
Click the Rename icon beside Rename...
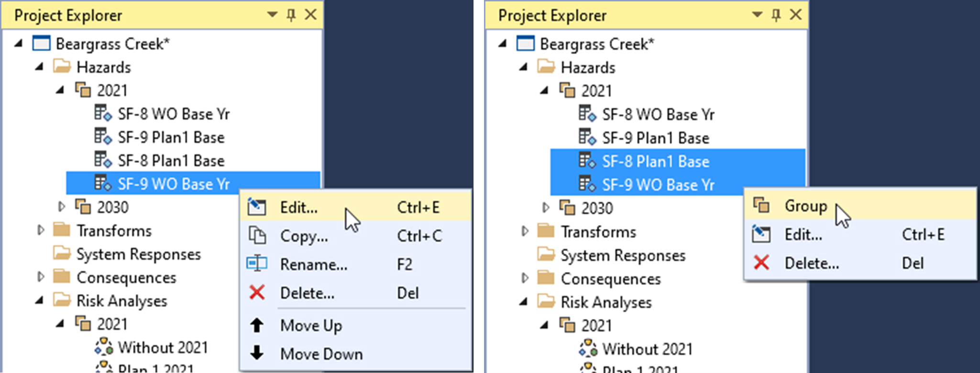pyautogui.click(x=258, y=264)
